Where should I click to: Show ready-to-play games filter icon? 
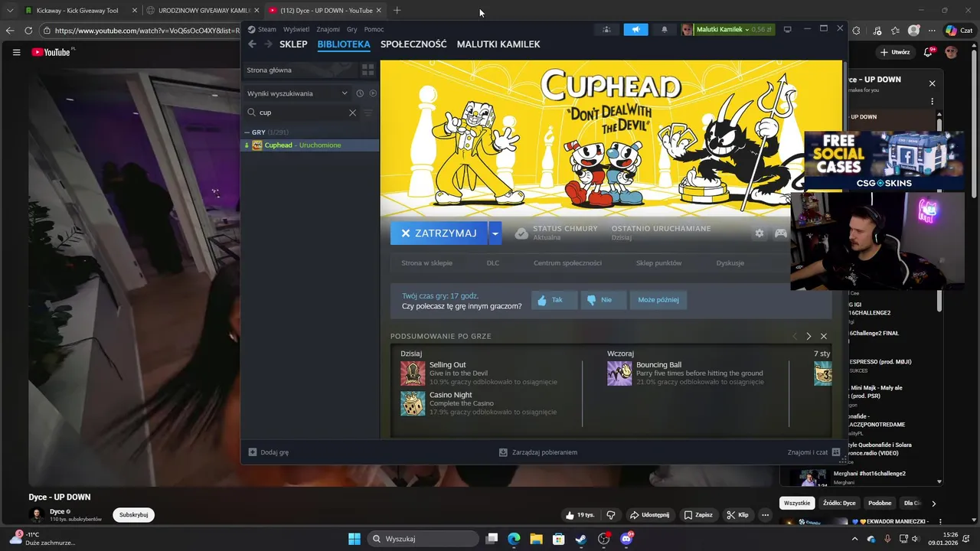[373, 93]
